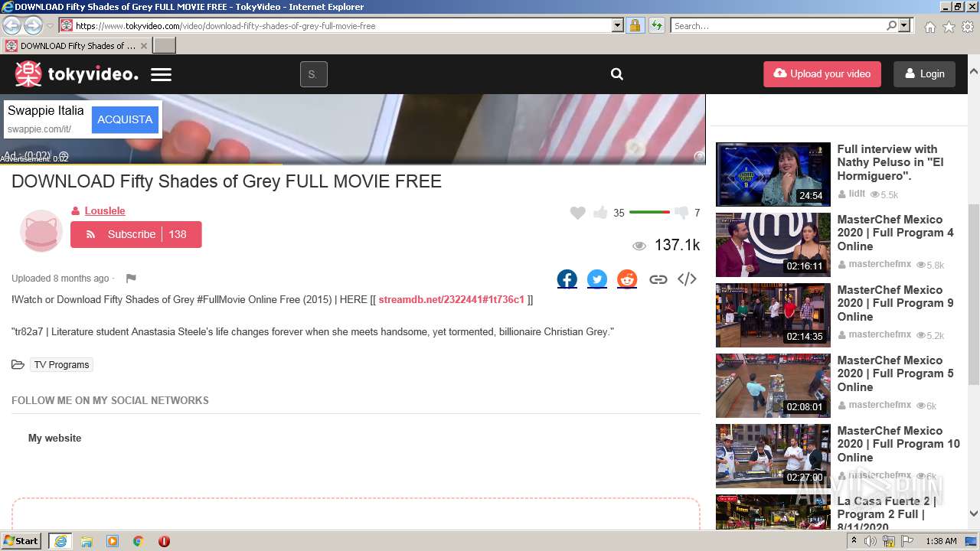Open the hamburger menu
Screen dimensions: 980x551
point(161,75)
